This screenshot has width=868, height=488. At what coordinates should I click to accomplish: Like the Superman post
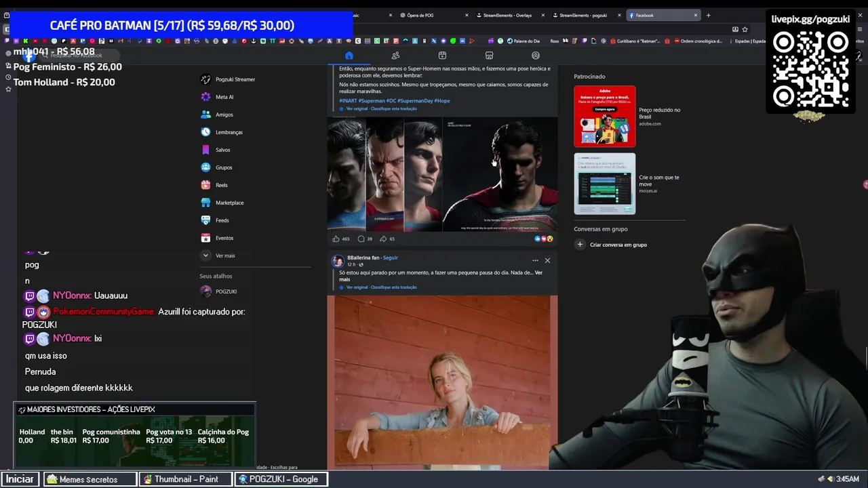340,239
